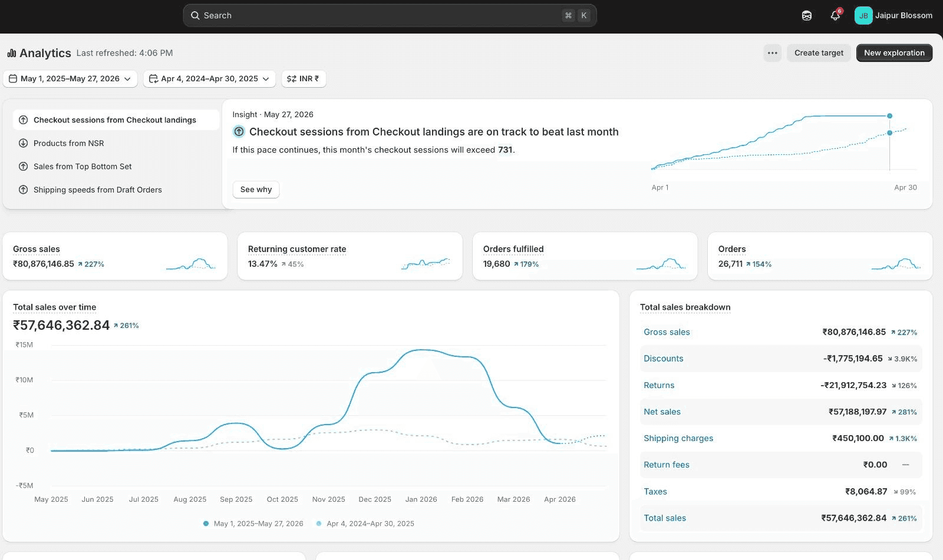Click the Orders fulfilled sparkline
The width and height of the screenshot is (943, 560).
pyautogui.click(x=661, y=264)
